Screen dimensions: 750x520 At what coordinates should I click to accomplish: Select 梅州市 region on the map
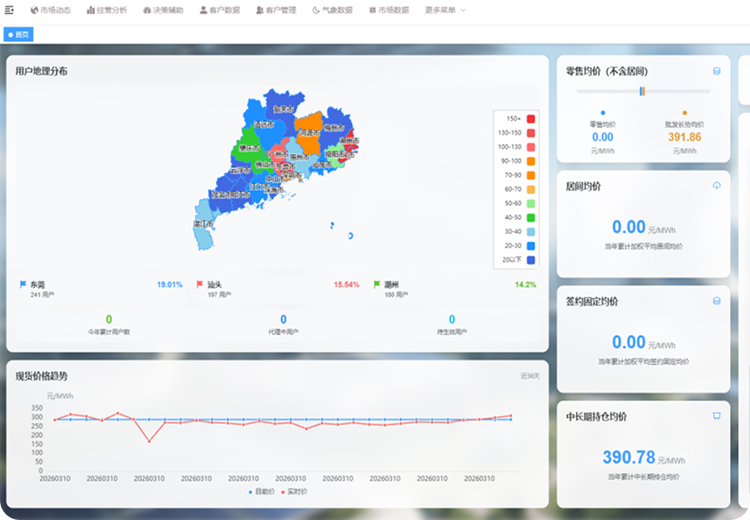click(x=334, y=128)
